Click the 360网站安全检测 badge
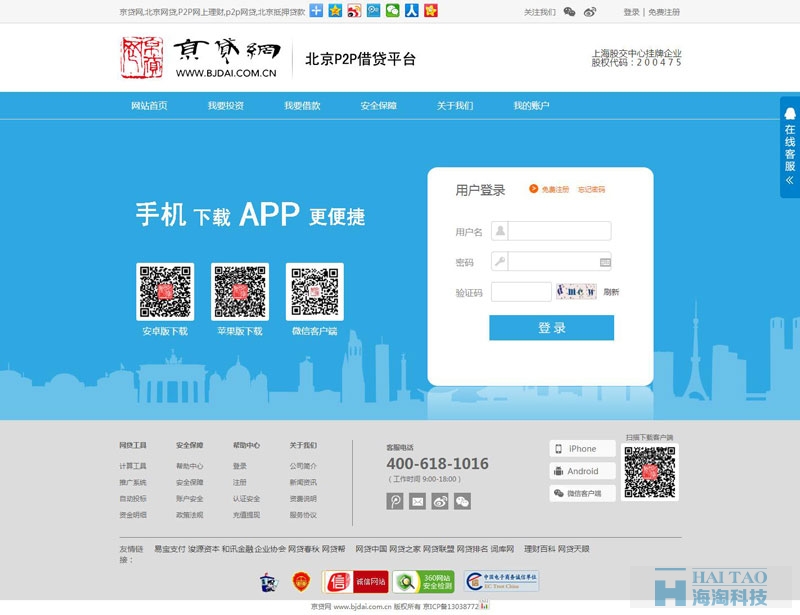This screenshot has width=800, height=615. 423,582
